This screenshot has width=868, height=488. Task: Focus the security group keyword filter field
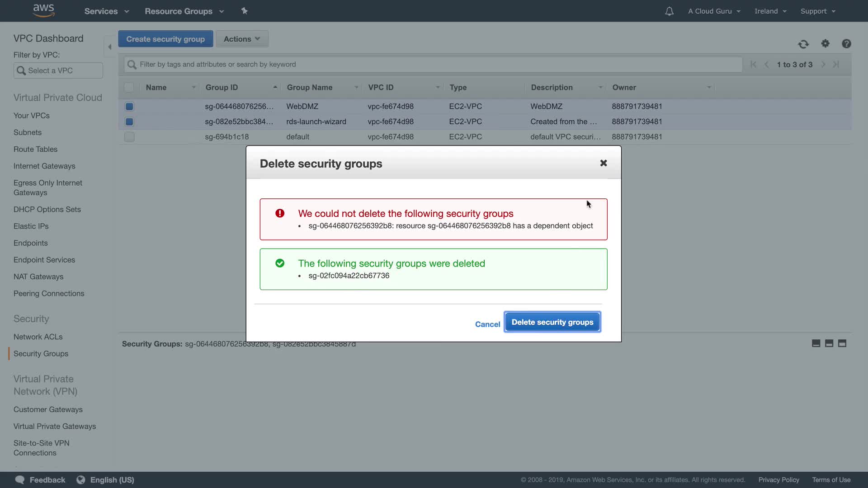[x=433, y=64]
